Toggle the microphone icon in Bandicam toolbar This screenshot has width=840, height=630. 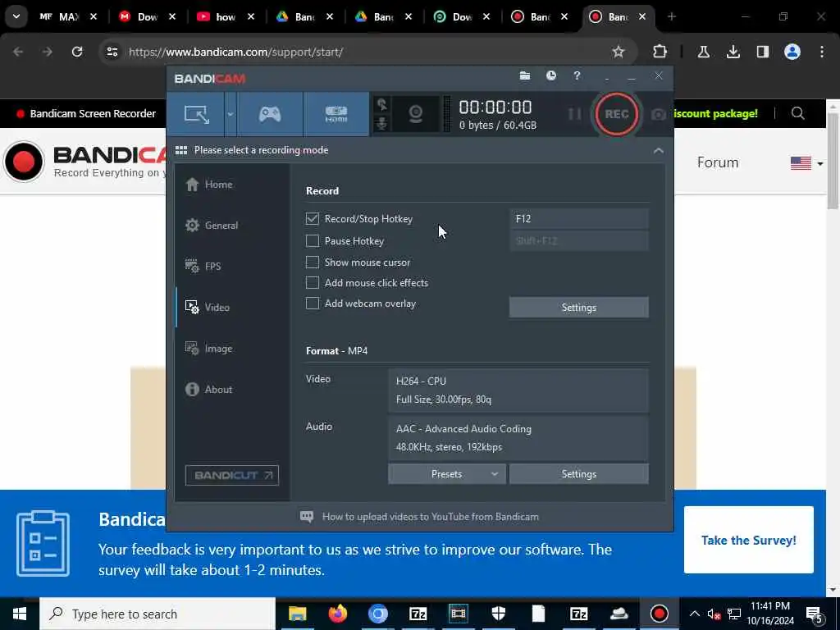(382, 125)
